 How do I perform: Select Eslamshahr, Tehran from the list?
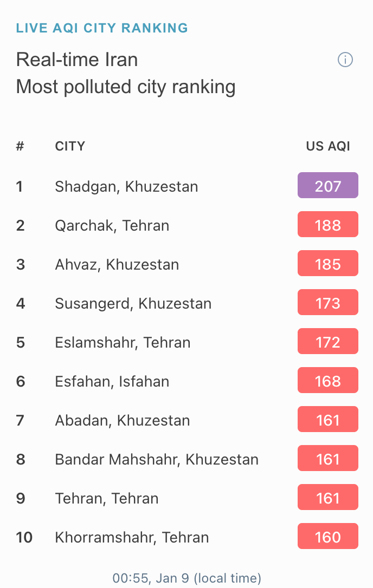click(x=123, y=342)
